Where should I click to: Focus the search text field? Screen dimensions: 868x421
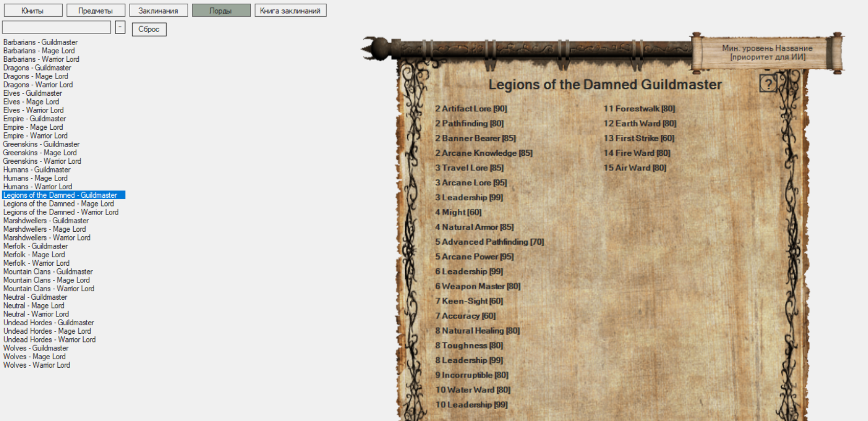tap(56, 27)
